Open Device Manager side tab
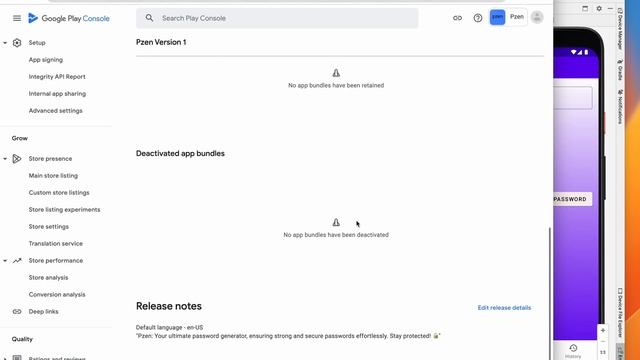This screenshot has height=360, width=640. pos(620,29)
